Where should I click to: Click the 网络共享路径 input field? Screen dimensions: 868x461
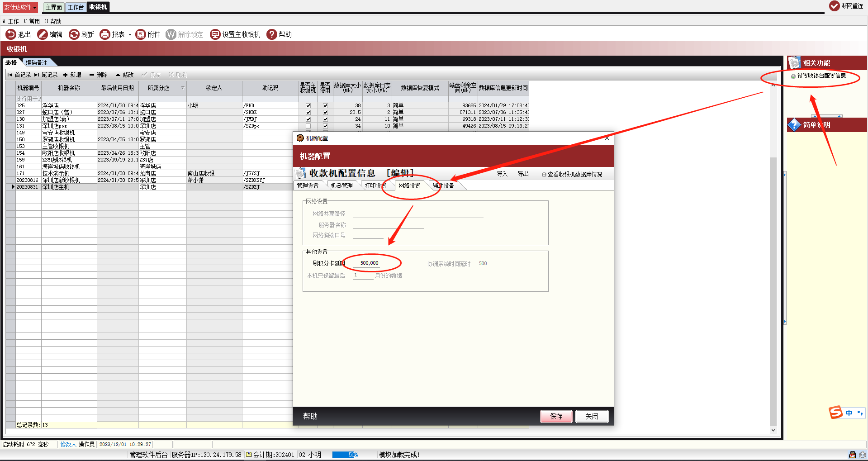[x=418, y=214]
